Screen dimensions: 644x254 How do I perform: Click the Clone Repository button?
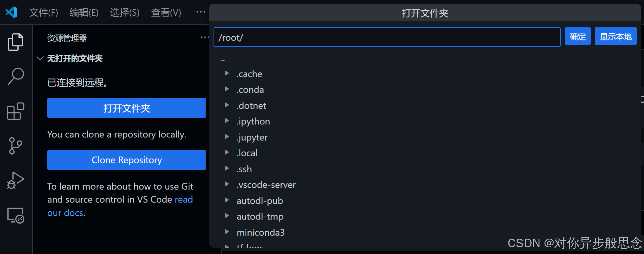pos(127,160)
